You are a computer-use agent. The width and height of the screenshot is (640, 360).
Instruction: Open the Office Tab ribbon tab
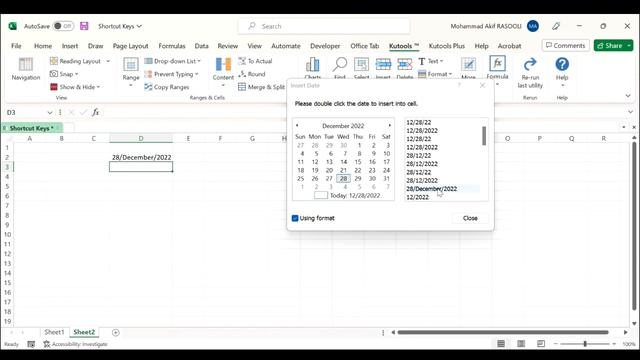click(x=364, y=46)
